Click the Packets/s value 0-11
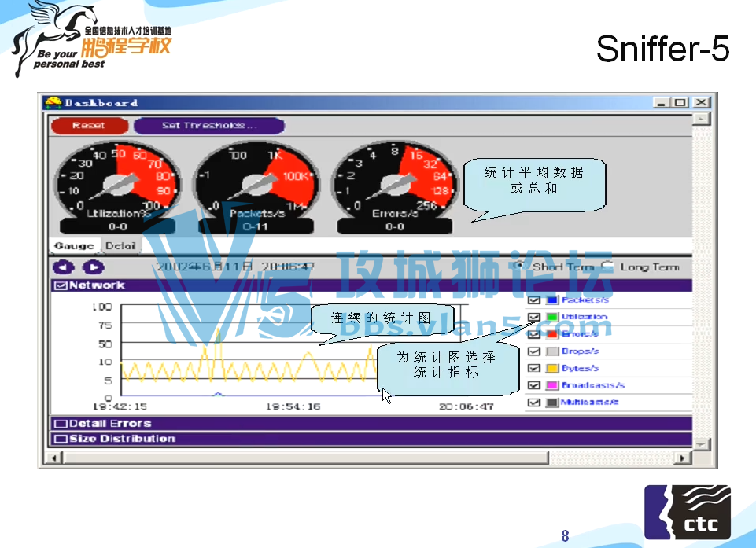Screen dimensions: 756x548 (256, 226)
